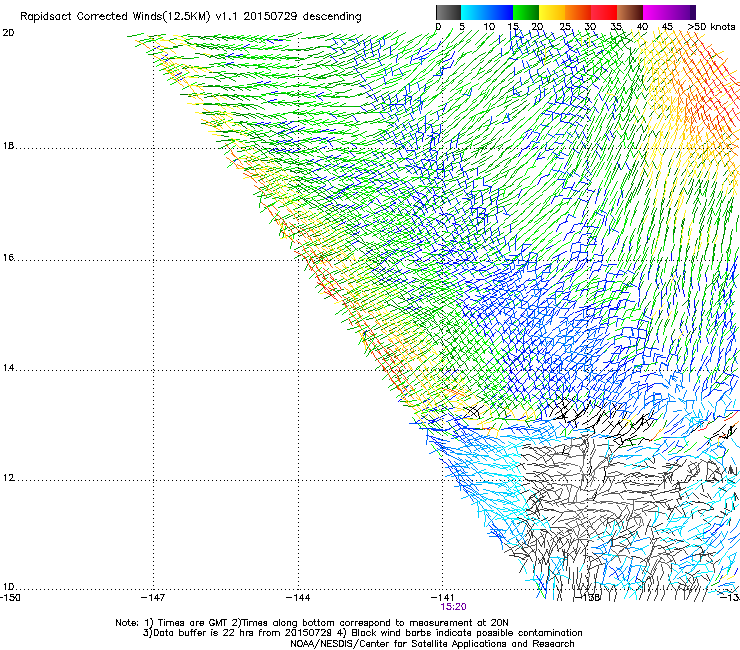This screenshot has width=740, height=650.
Task: Click the green 15-20 knots color swatch
Action: (x=526, y=12)
